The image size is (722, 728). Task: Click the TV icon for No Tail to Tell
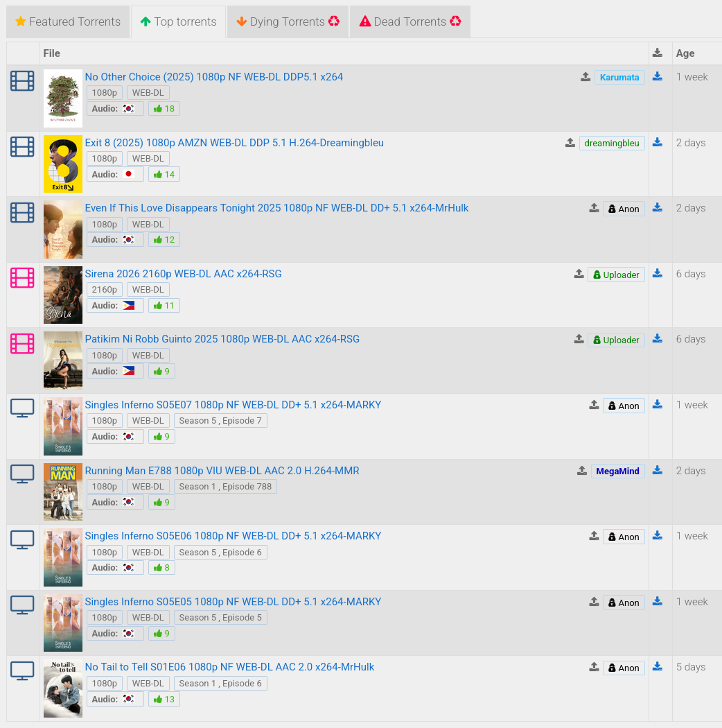tap(22, 671)
